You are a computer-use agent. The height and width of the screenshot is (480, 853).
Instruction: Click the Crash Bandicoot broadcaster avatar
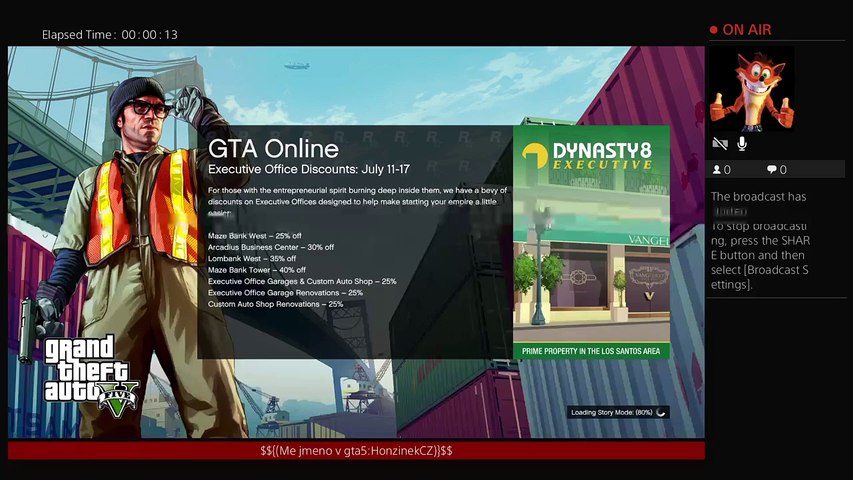pyautogui.click(x=751, y=89)
